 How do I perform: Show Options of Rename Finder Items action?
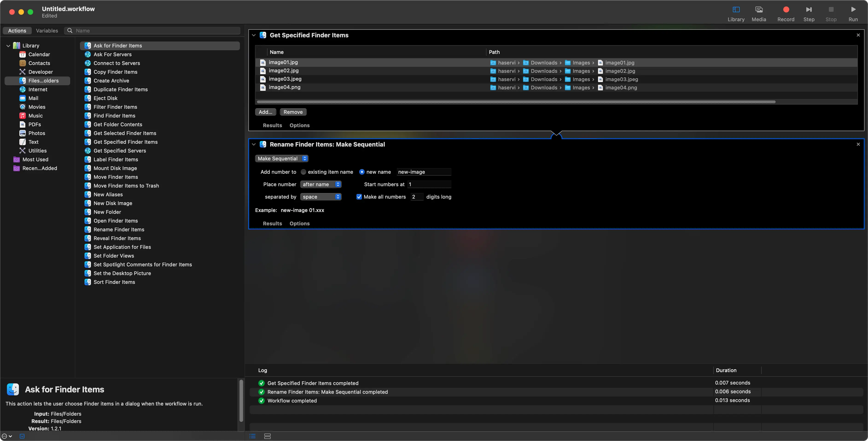point(299,223)
